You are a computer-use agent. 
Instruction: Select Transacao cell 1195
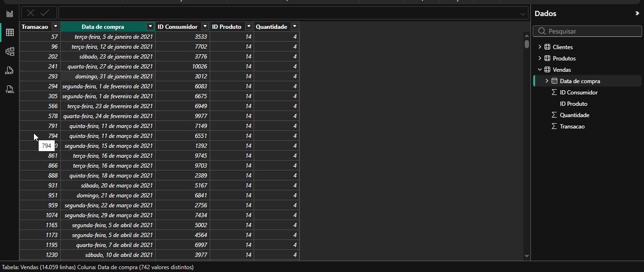(x=40, y=245)
